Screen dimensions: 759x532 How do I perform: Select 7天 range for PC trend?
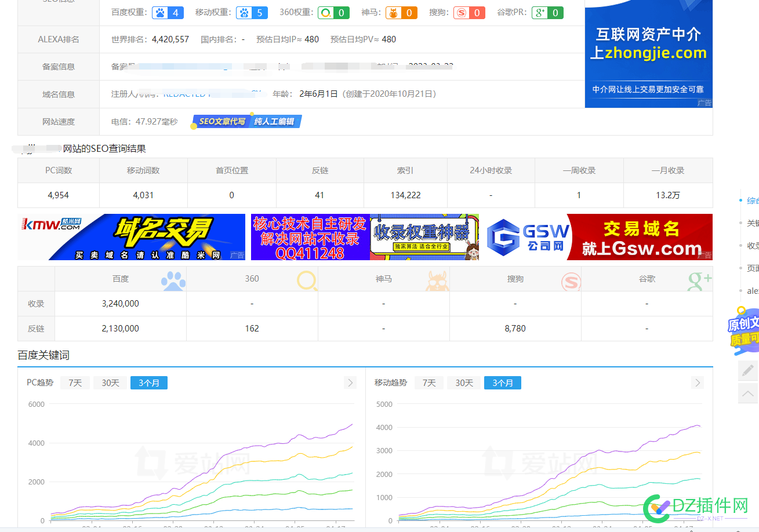pos(75,382)
